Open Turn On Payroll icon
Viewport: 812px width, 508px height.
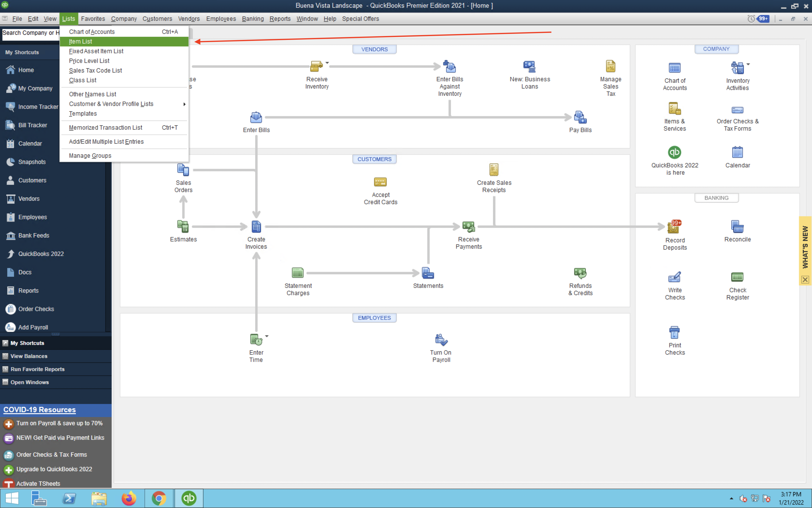coord(441,340)
